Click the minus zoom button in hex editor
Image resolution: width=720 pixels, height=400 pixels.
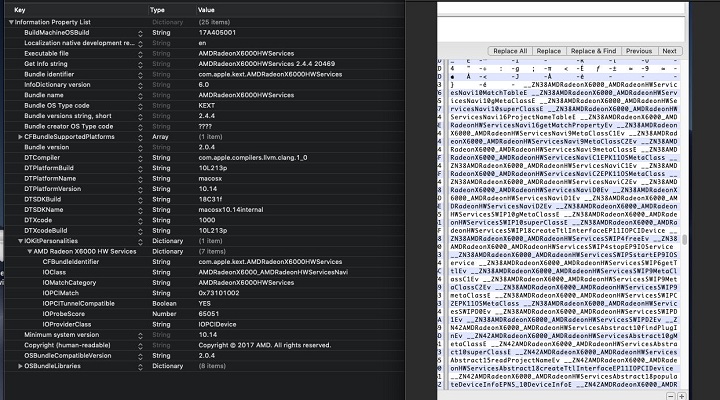click(x=671, y=396)
